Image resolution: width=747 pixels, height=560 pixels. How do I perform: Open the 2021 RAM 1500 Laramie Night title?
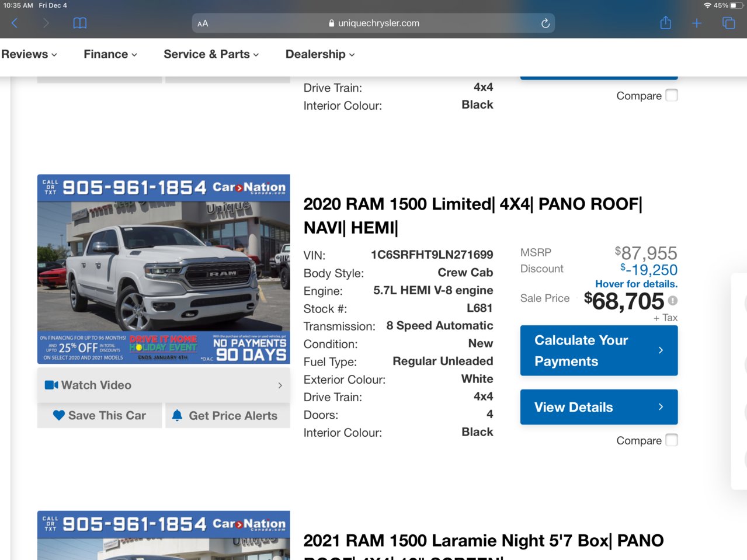pos(484,549)
